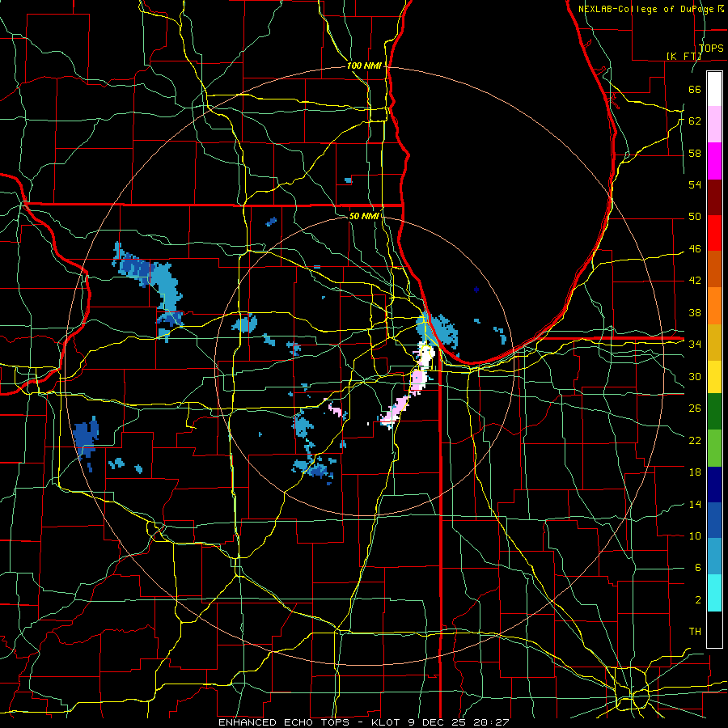Click the ENHANCED ECHO TOPS caption text
Image resolution: width=728 pixels, height=728 pixels.
[x=284, y=722]
